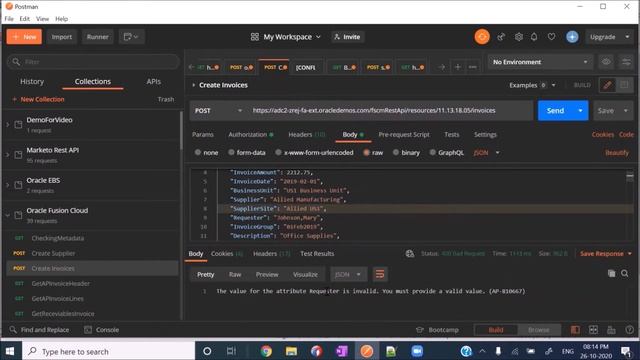The image size is (640, 360).
Task: Click the comments icon next to pencil
Action: pyautogui.click(x=624, y=85)
